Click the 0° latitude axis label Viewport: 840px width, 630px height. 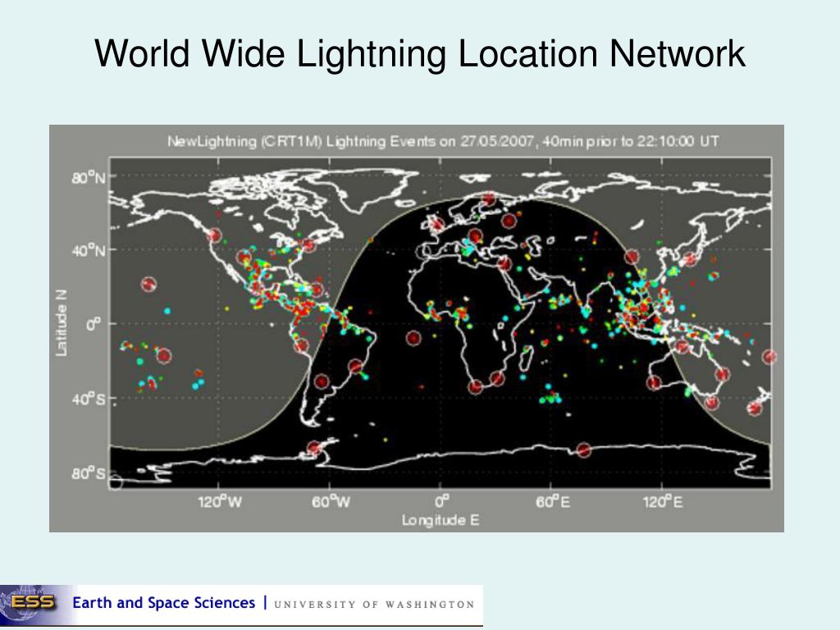[94, 325]
